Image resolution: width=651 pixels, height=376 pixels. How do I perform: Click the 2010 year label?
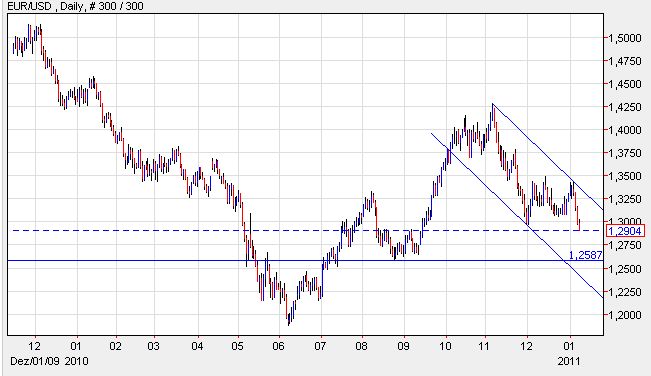pos(76,361)
